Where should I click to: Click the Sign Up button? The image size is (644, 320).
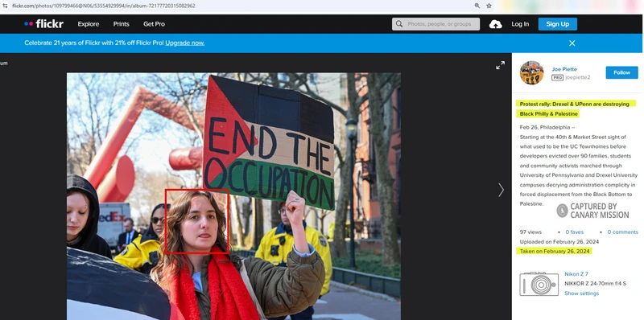tap(557, 24)
